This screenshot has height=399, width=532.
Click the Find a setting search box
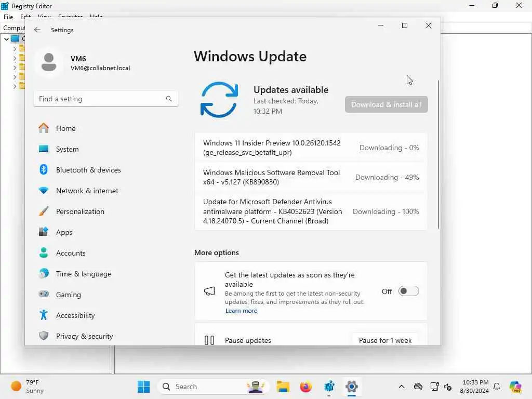(x=106, y=99)
